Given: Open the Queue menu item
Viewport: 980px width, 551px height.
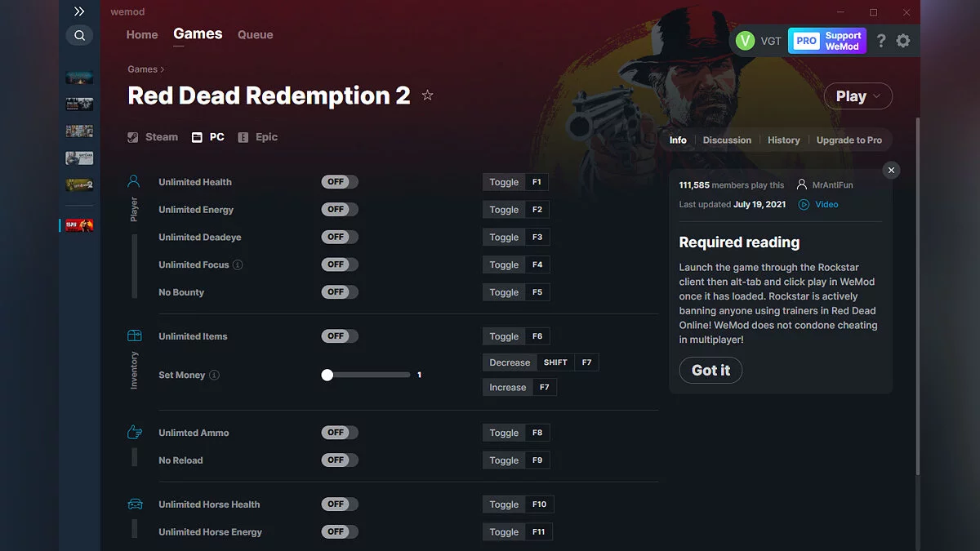Looking at the screenshot, I should click(x=255, y=34).
